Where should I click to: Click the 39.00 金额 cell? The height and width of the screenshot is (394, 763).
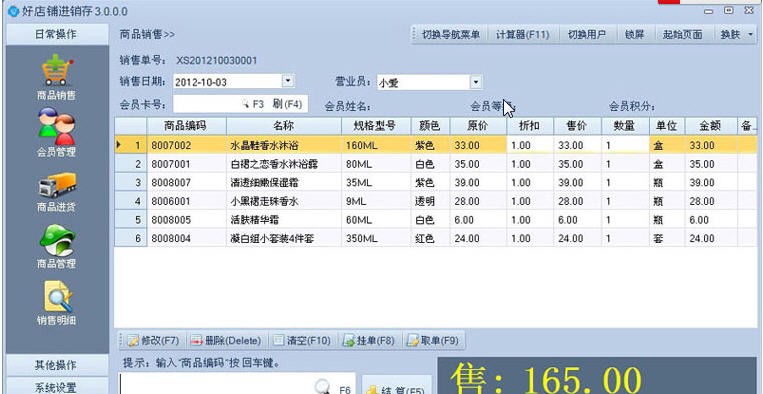pos(711,182)
